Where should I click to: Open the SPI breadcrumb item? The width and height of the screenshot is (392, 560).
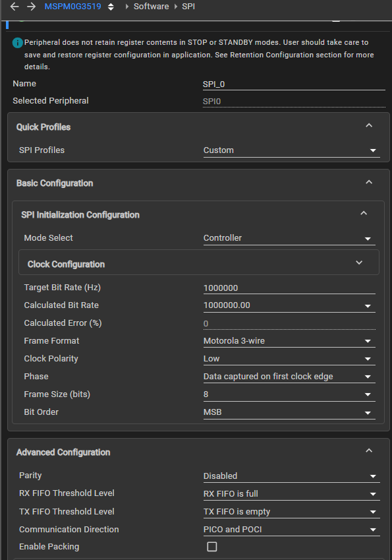[188, 7]
